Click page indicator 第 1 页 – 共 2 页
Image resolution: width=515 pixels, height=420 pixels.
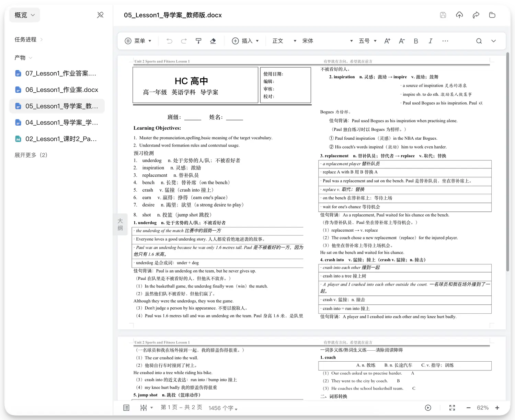pos(181,408)
